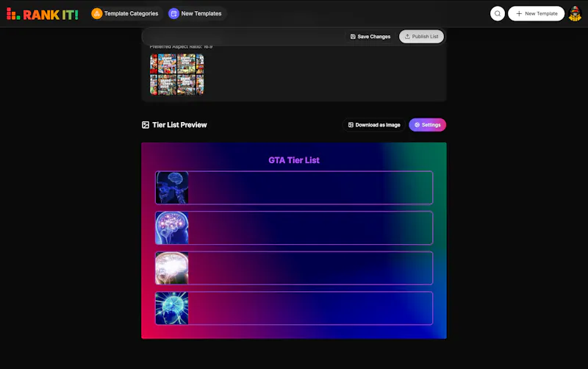Click the purple New Templates icon
Image resolution: width=588 pixels, height=369 pixels.
tap(173, 13)
